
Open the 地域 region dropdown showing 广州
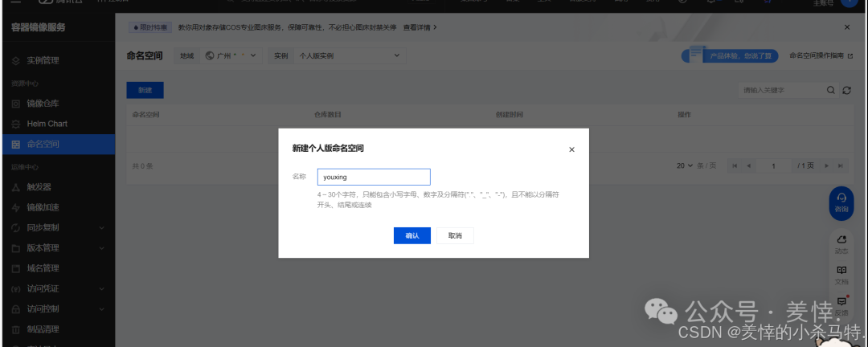click(231, 56)
